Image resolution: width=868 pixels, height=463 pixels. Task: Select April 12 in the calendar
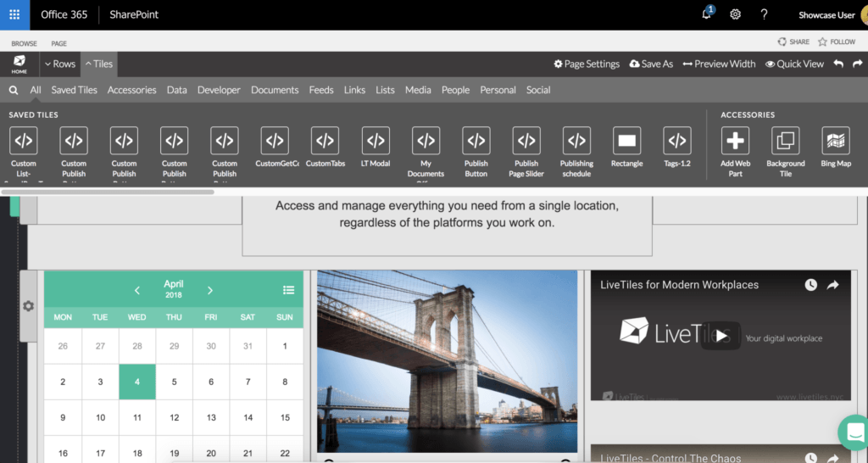coord(175,417)
